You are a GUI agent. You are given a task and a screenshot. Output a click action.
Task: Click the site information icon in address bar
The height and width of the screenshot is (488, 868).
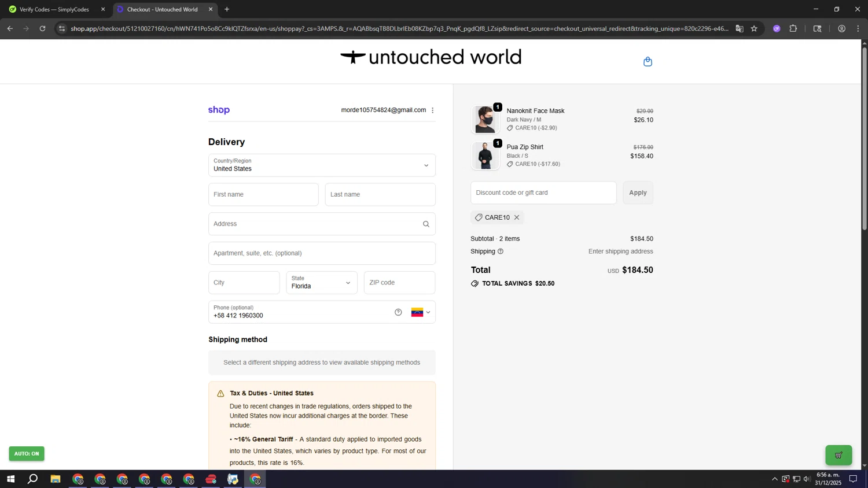[x=62, y=28]
